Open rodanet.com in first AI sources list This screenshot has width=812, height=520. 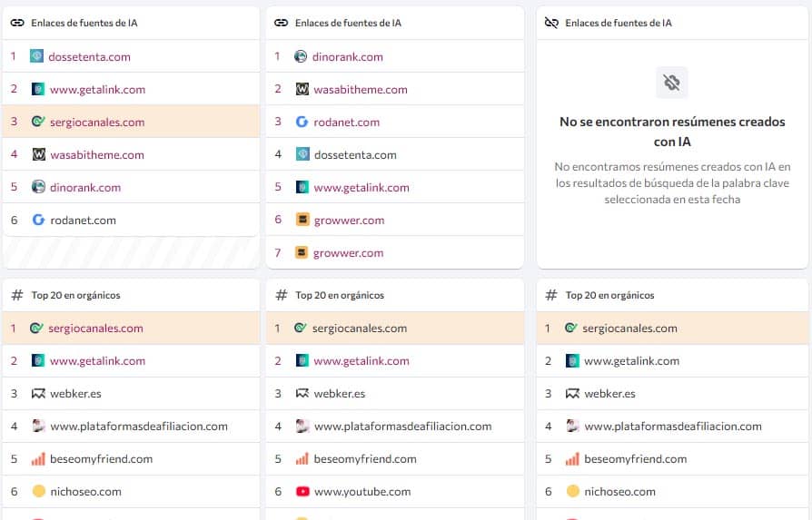pyautogui.click(x=83, y=220)
